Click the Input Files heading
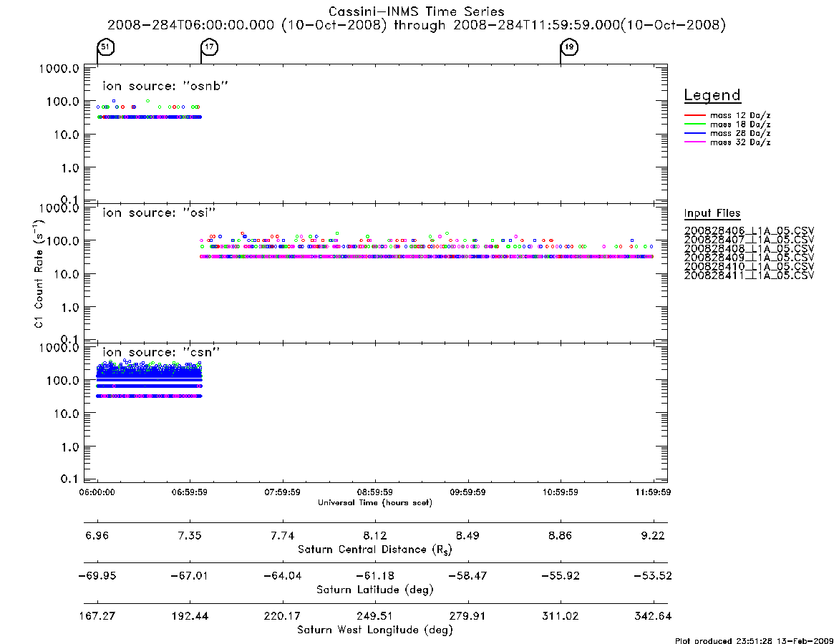 point(712,213)
